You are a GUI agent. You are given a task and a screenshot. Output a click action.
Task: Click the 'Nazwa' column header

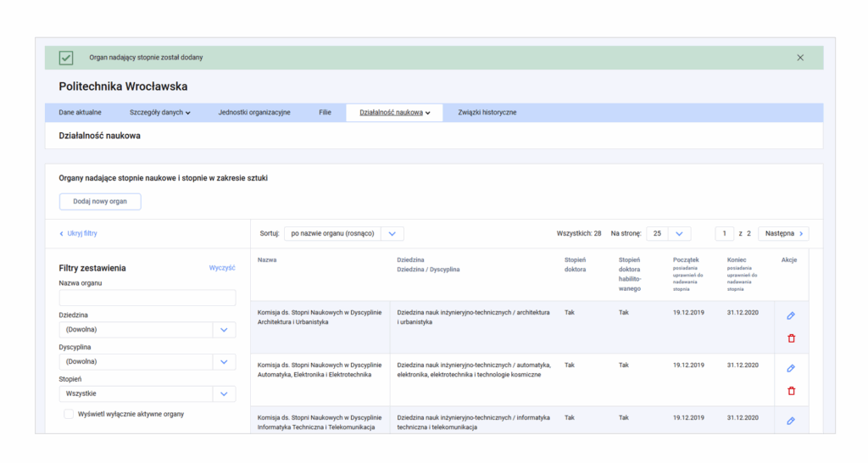tap(267, 259)
